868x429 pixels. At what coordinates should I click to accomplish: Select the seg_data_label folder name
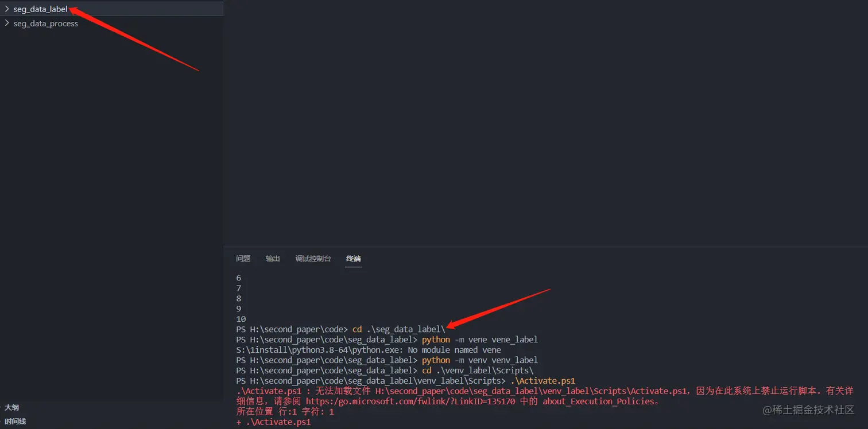(x=40, y=9)
